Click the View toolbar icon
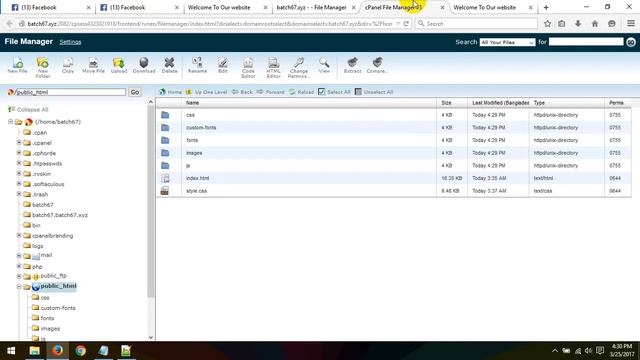The image size is (640, 360). click(x=324, y=65)
